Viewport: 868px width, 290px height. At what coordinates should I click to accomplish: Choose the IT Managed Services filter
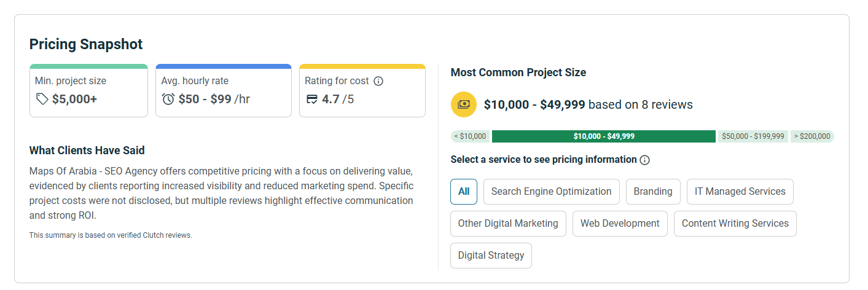740,192
